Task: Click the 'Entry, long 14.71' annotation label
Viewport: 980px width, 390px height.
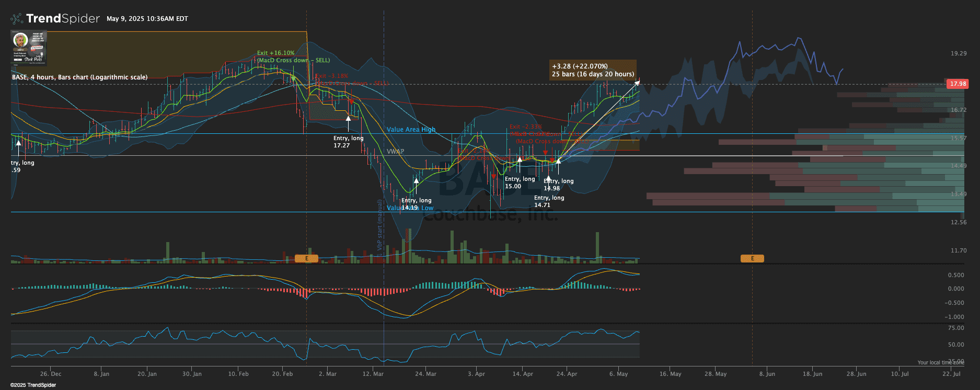Action: (x=549, y=201)
